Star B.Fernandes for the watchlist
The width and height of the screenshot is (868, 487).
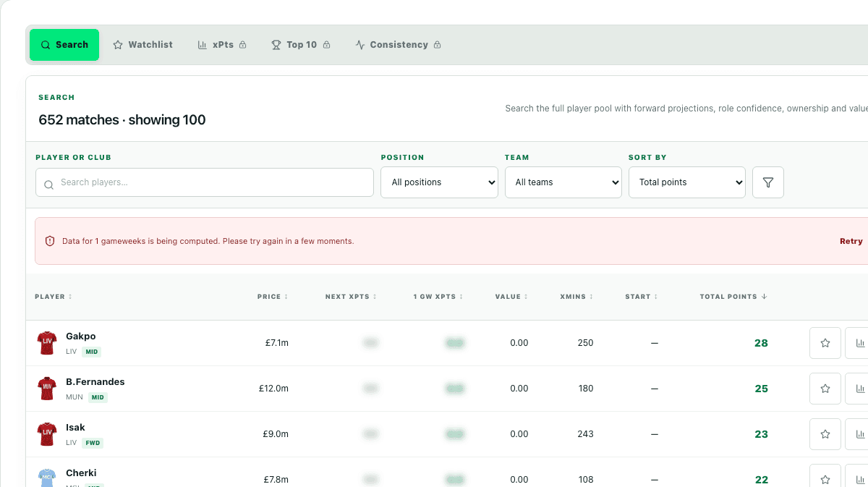(825, 389)
